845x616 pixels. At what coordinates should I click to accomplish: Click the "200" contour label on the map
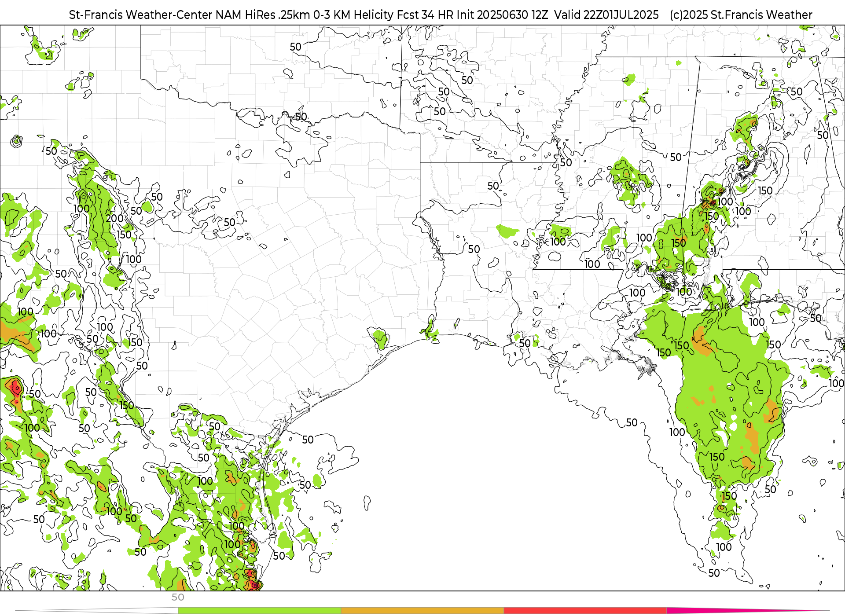[x=114, y=218]
